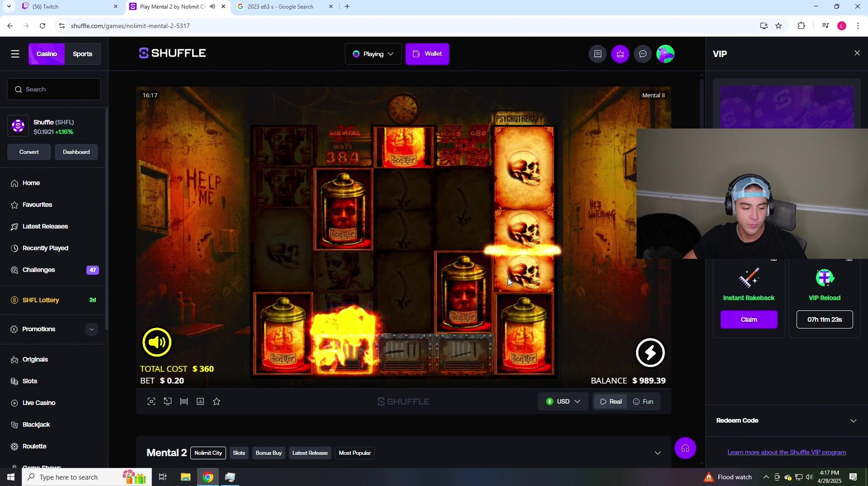This screenshot has width=868, height=486.
Task: Open the chat bubble icon
Action: pos(643,54)
